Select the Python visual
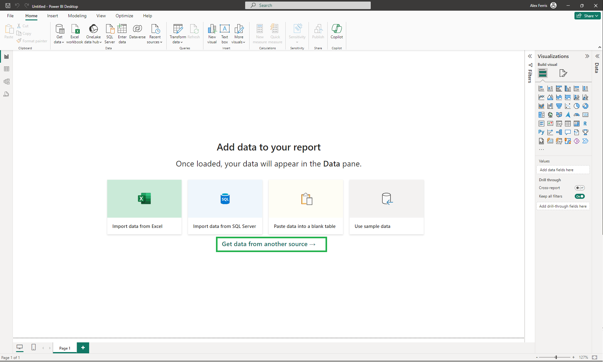This screenshot has width=603, height=364. point(541,132)
